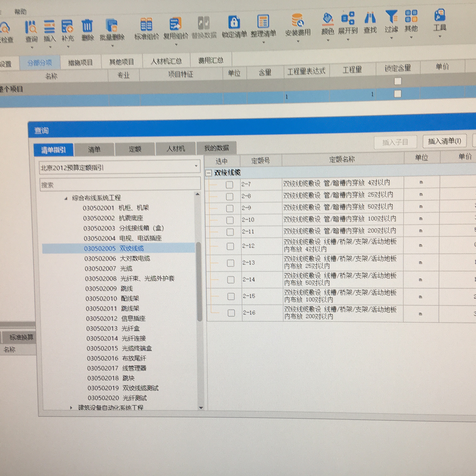The height and width of the screenshot is (476, 476).
Task: Switch to the 清单 tab
Action: pos(94,149)
